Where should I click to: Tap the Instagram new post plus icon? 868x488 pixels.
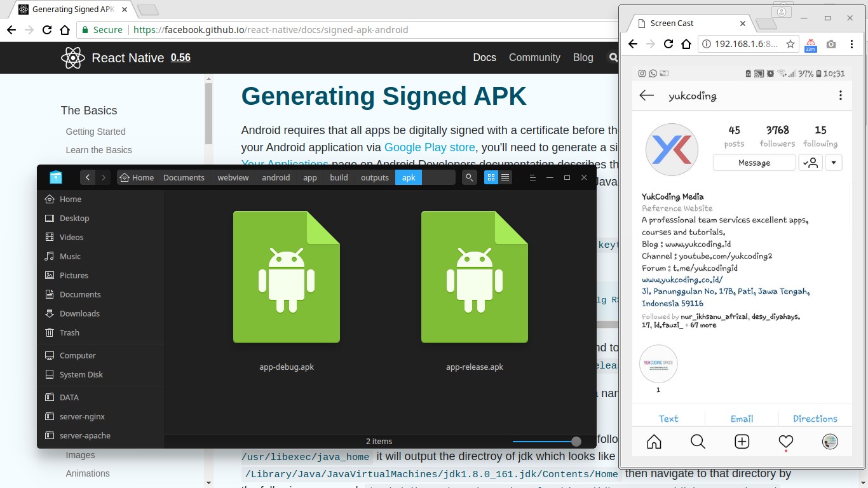coord(742,442)
